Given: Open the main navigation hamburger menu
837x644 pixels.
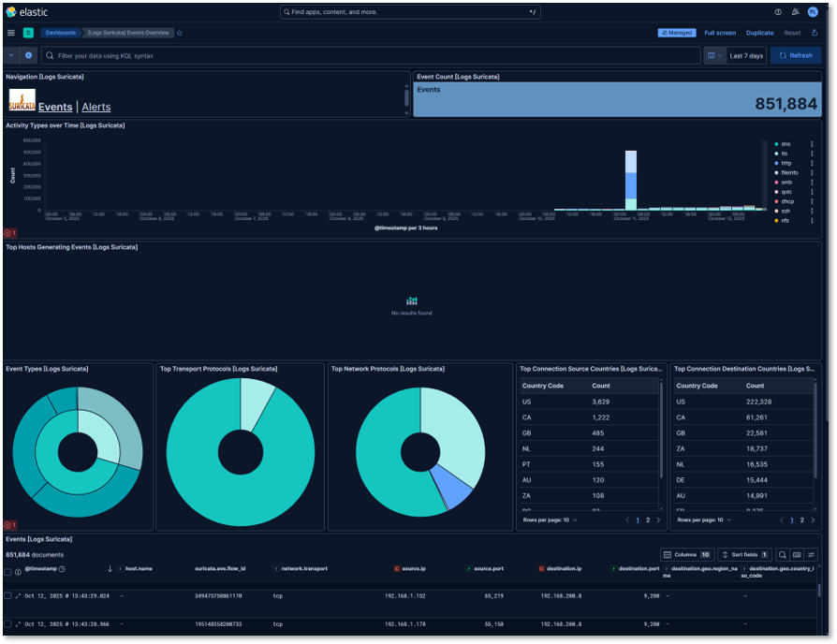Looking at the screenshot, I should tap(9, 32).
